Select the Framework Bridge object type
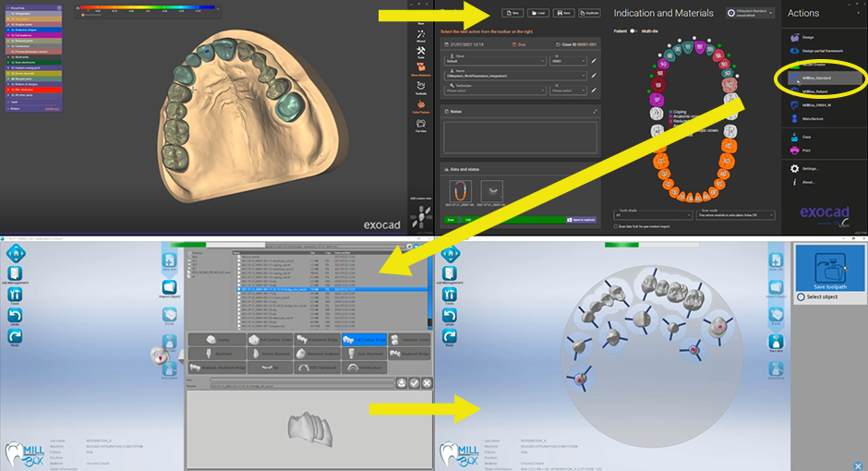 (318, 340)
